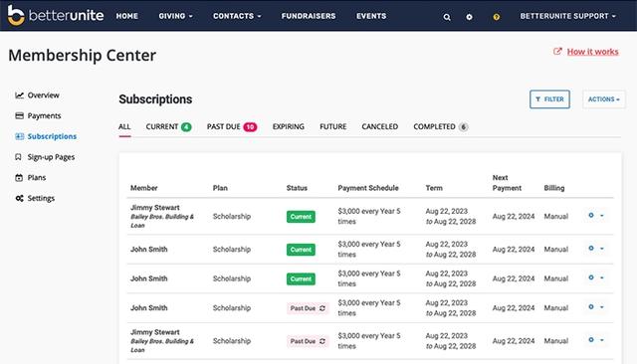This screenshot has width=637, height=364.
Task: Click gear icon on third Current row
Action: [591, 277]
